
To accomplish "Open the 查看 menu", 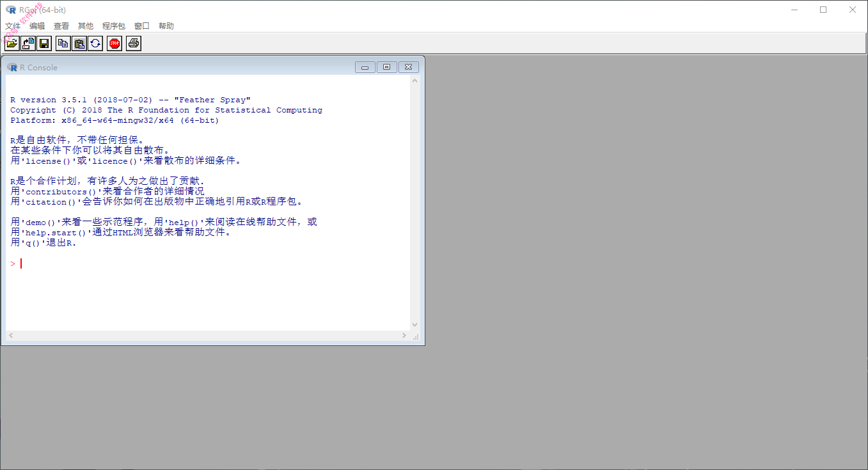I will (x=61, y=26).
